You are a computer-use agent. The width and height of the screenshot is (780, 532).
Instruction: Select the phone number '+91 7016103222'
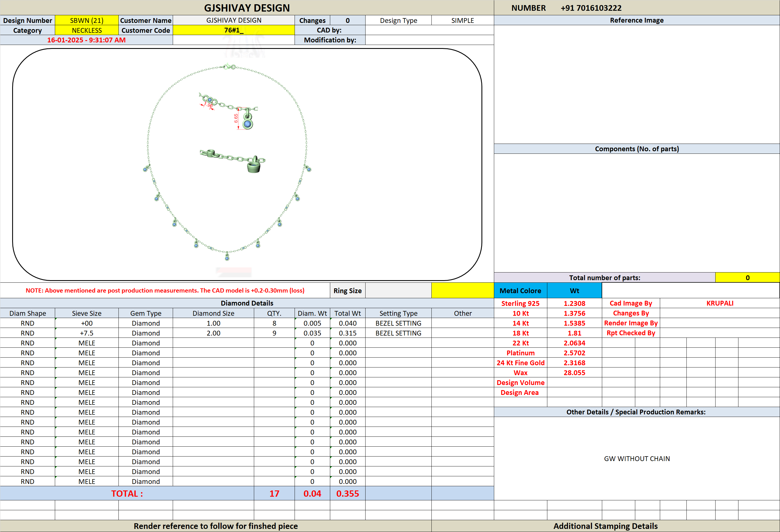pyautogui.click(x=591, y=8)
